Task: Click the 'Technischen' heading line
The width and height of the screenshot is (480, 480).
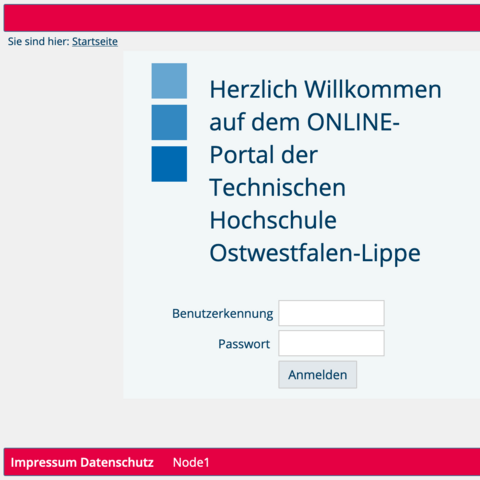Action: pyautogui.click(x=278, y=187)
